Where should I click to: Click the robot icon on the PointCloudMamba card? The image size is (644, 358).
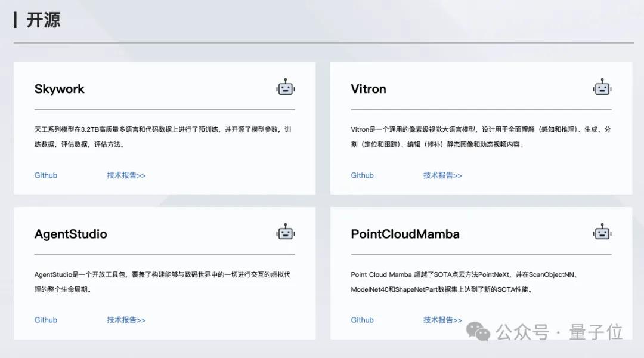pyautogui.click(x=602, y=233)
